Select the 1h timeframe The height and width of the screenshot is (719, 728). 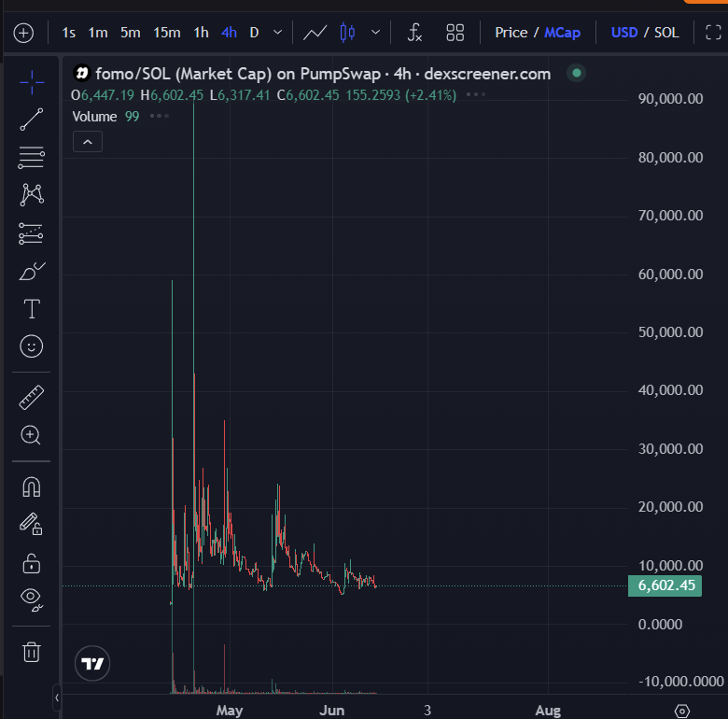pos(201,33)
